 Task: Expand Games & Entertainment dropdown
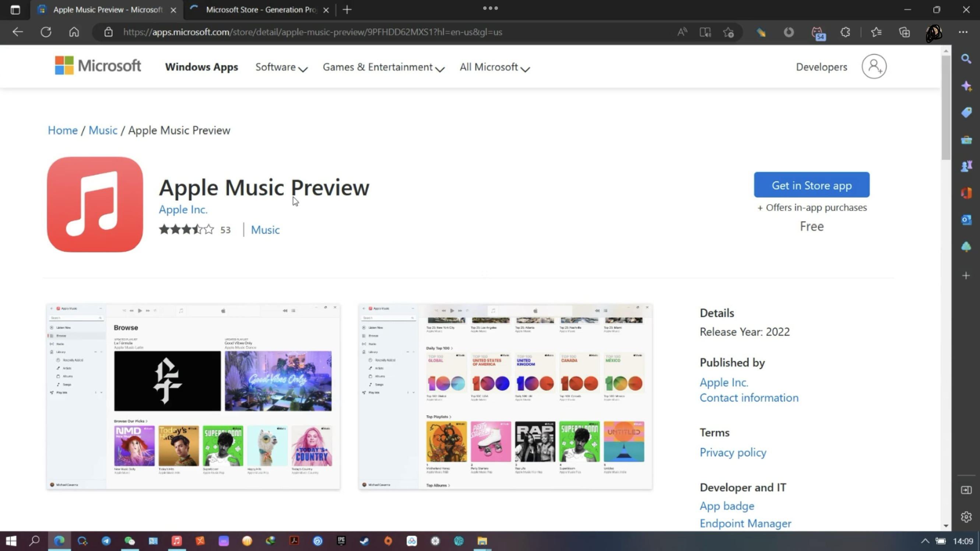coord(383,67)
